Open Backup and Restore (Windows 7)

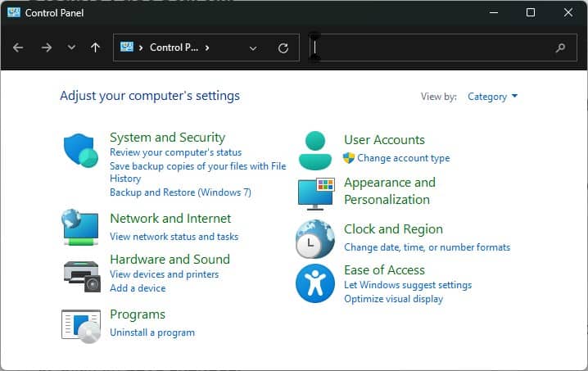180,192
